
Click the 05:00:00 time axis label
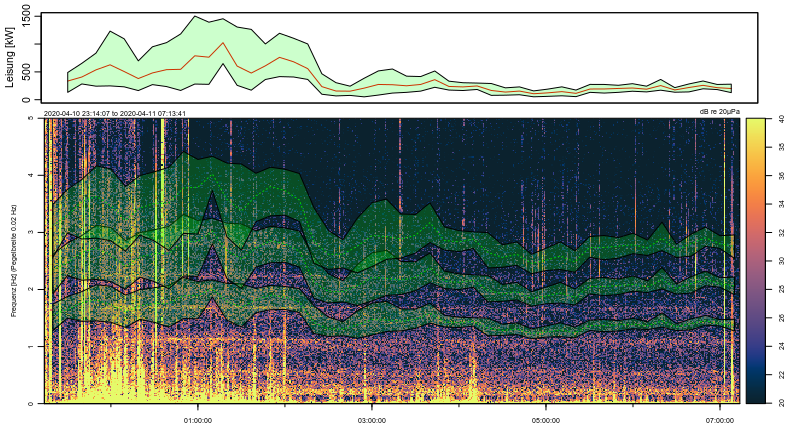[546, 420]
